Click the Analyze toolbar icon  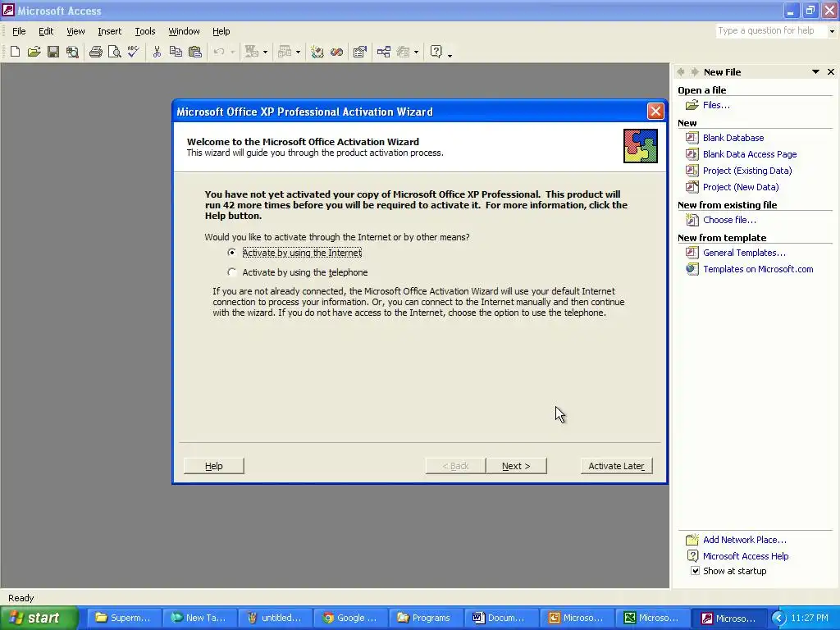coord(285,52)
